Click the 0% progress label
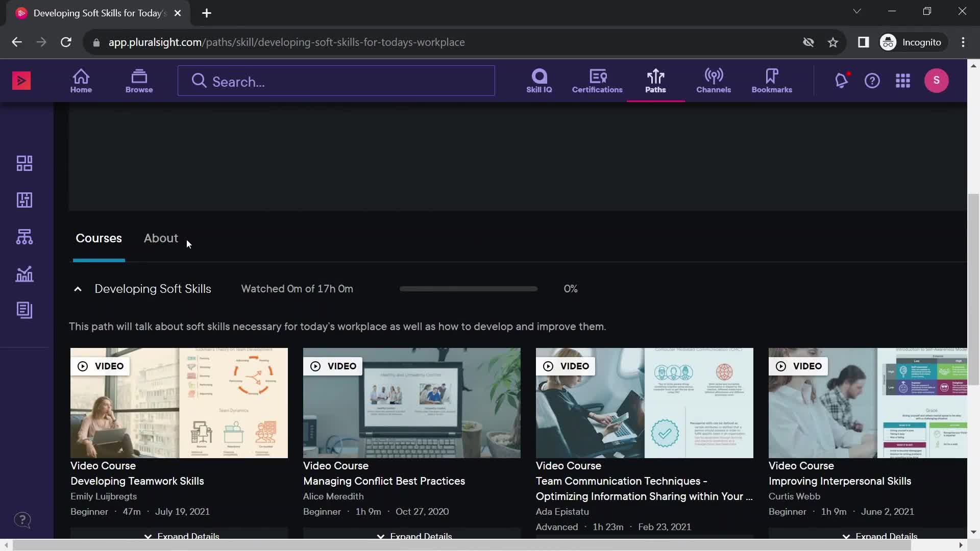The image size is (980, 551). [571, 289]
